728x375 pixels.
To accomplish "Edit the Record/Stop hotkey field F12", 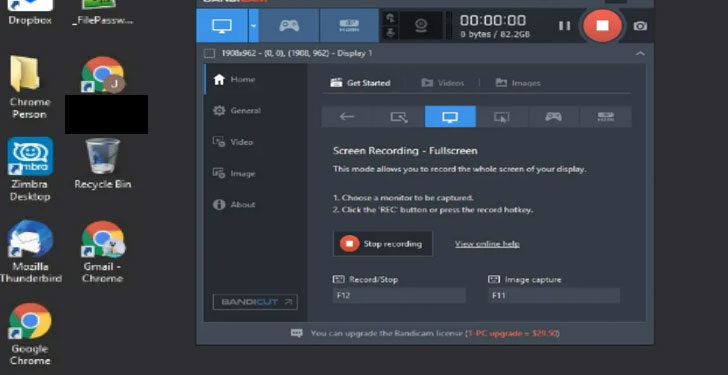I will [399, 295].
